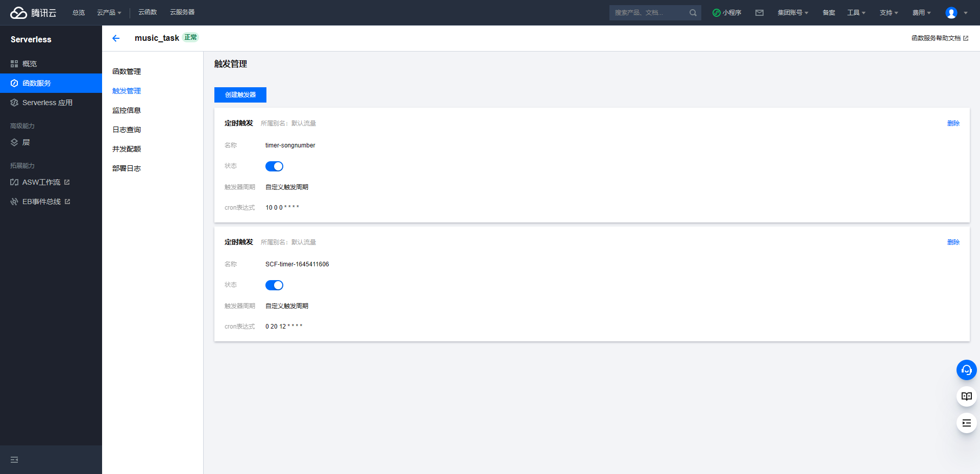980x474 pixels.
Task: Click the timer-songnumber trigger name
Action: (x=290, y=145)
